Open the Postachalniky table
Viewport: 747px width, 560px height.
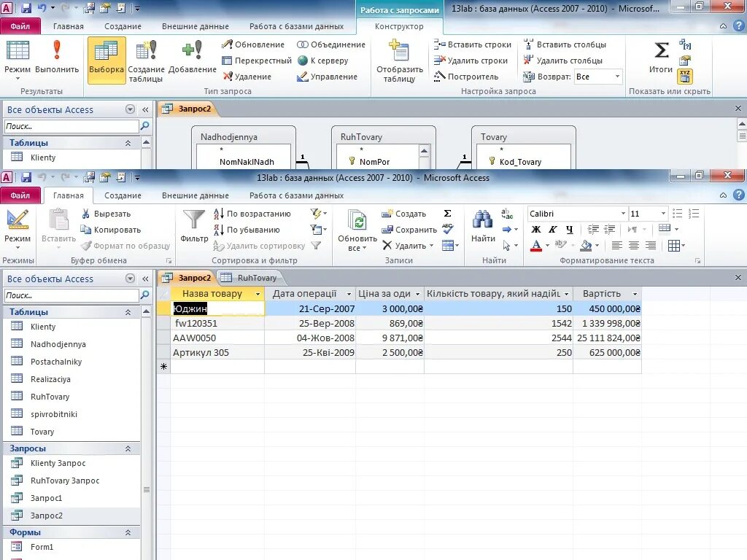[56, 362]
